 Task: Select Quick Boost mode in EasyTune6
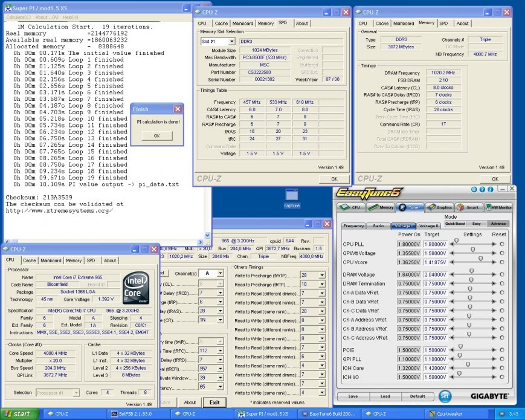pyautogui.click(x=455, y=224)
